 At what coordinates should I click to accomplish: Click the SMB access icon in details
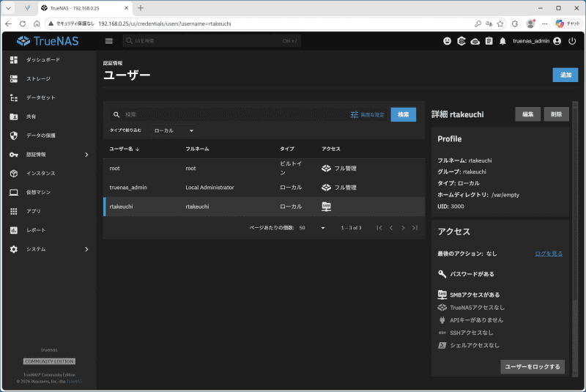click(x=442, y=295)
